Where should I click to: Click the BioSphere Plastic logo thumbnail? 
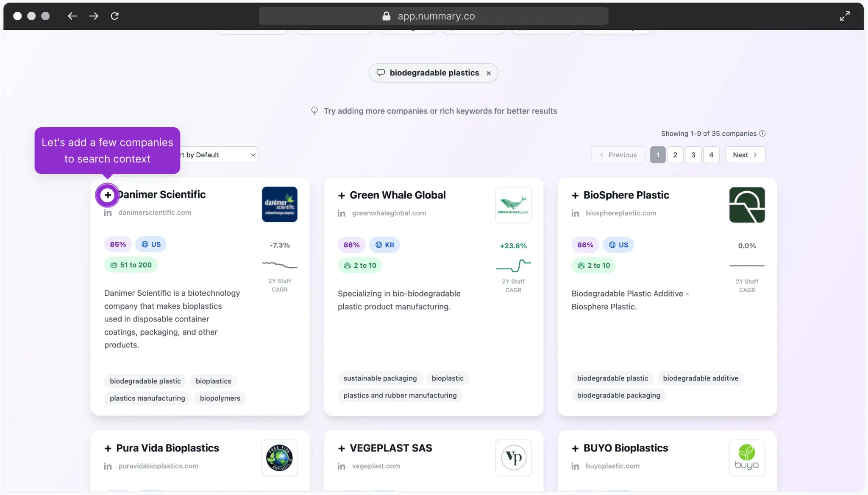click(x=747, y=205)
